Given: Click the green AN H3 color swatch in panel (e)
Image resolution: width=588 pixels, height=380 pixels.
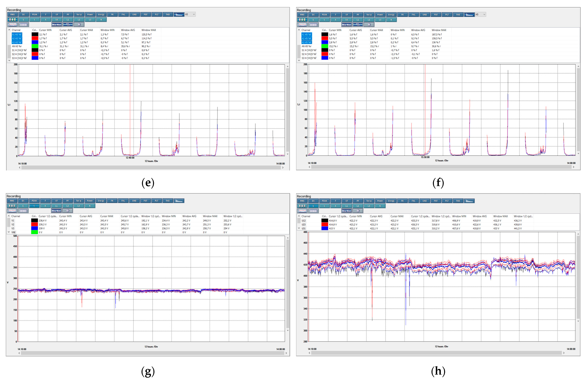Looking at the screenshot, I should tap(35, 46).
